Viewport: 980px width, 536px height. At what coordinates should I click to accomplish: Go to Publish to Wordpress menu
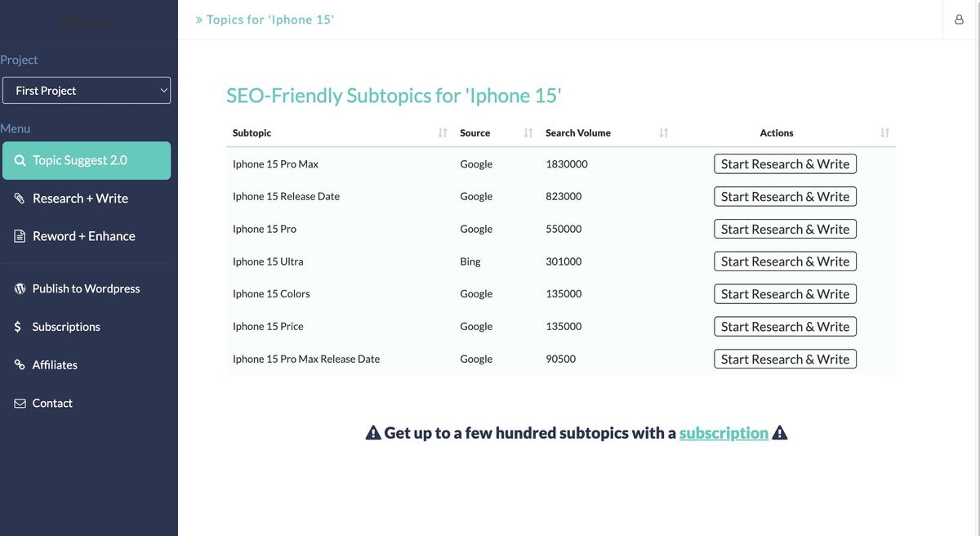click(x=86, y=288)
